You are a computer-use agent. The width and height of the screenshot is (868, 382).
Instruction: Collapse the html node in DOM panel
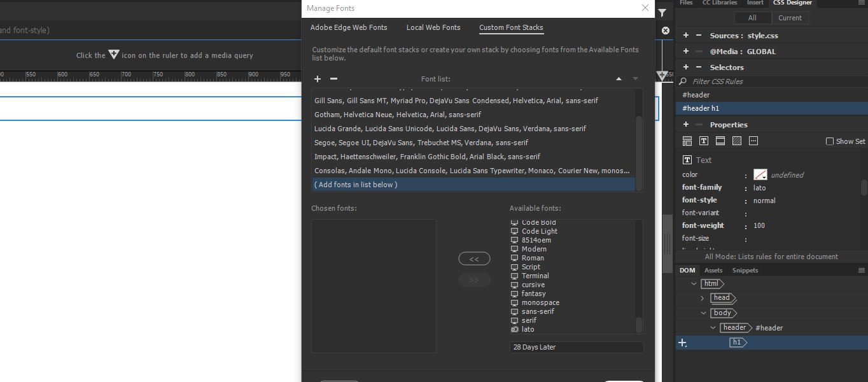[694, 283]
